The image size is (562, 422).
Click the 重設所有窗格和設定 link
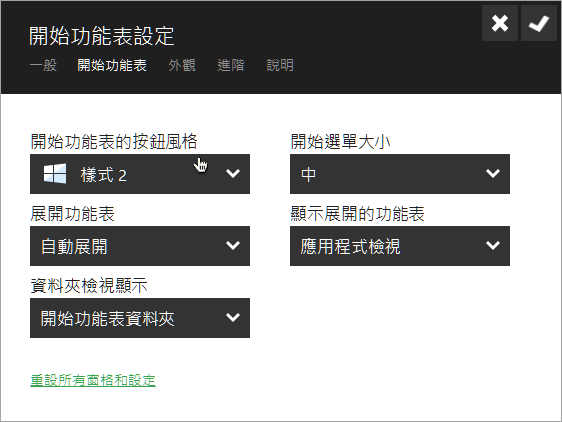pos(93,380)
